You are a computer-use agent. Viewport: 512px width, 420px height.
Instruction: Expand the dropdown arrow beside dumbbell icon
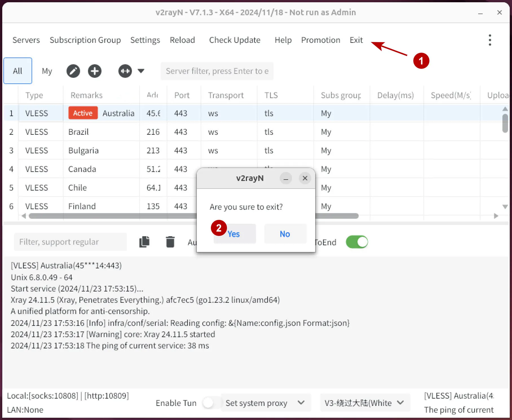tap(141, 71)
